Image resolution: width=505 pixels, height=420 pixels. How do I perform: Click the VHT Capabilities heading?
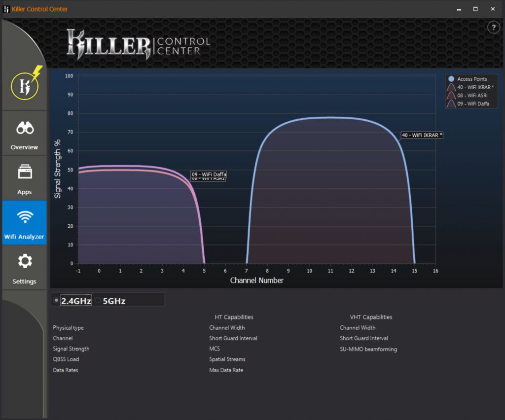pyautogui.click(x=371, y=317)
